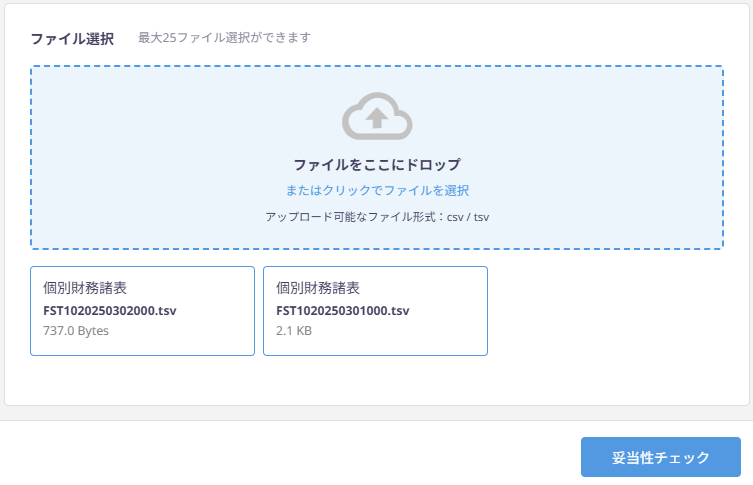The image size is (753, 485).
Task: Click 個別財務諸表 label on the 301000 card
Action: (318, 288)
